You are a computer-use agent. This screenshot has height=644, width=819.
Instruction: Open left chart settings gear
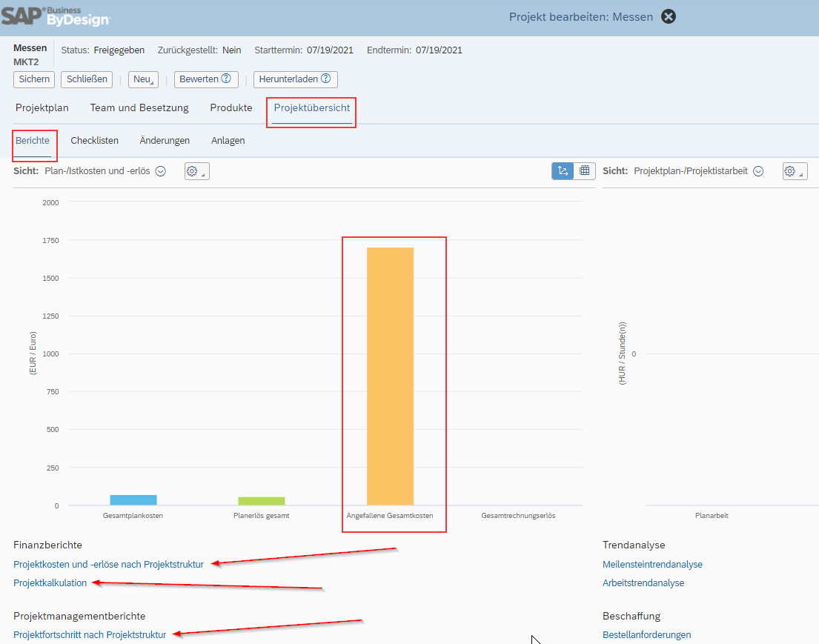(x=197, y=171)
